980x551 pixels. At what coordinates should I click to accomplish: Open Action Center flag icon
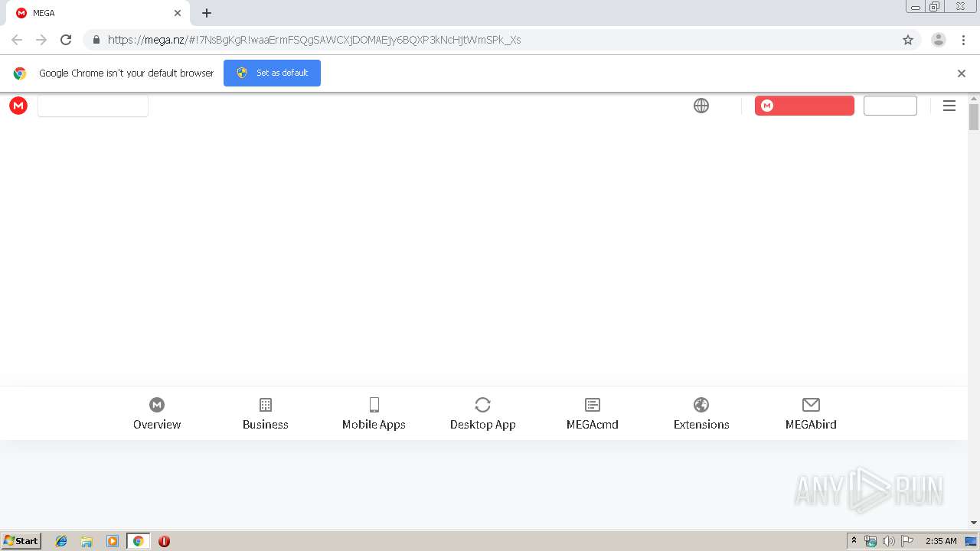coord(907,541)
